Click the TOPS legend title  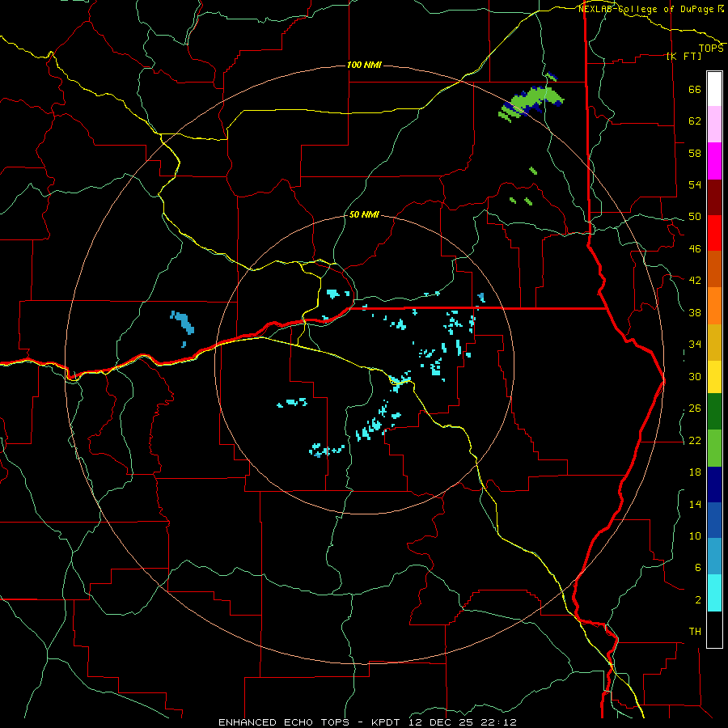[x=711, y=49]
